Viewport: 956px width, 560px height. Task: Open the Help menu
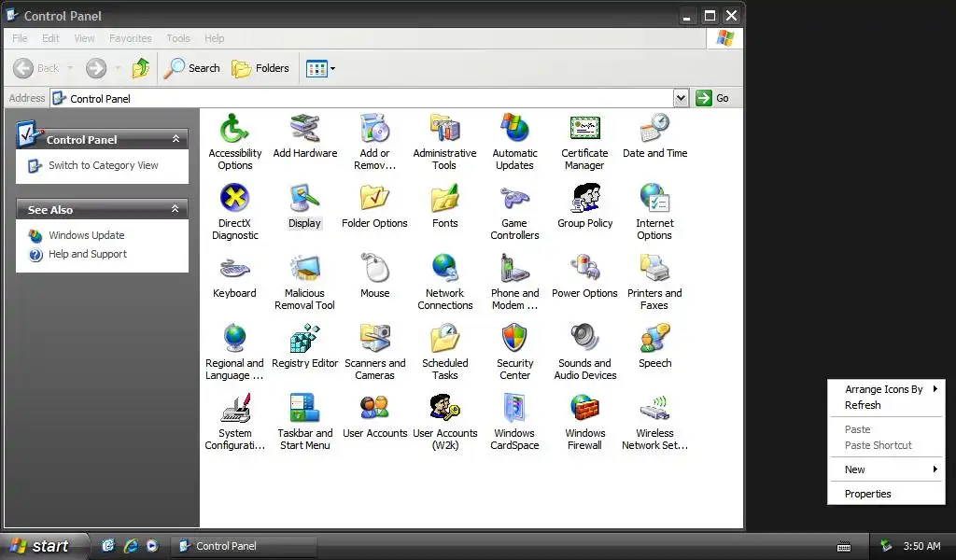214,38
